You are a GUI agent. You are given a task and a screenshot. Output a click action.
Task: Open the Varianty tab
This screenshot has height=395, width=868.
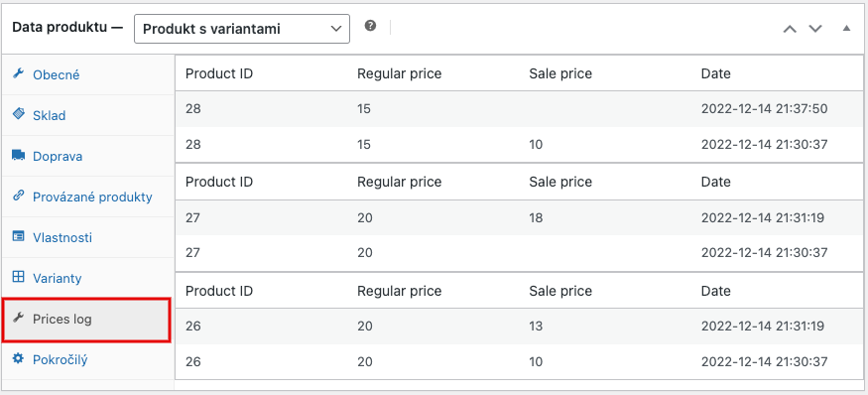click(88, 278)
